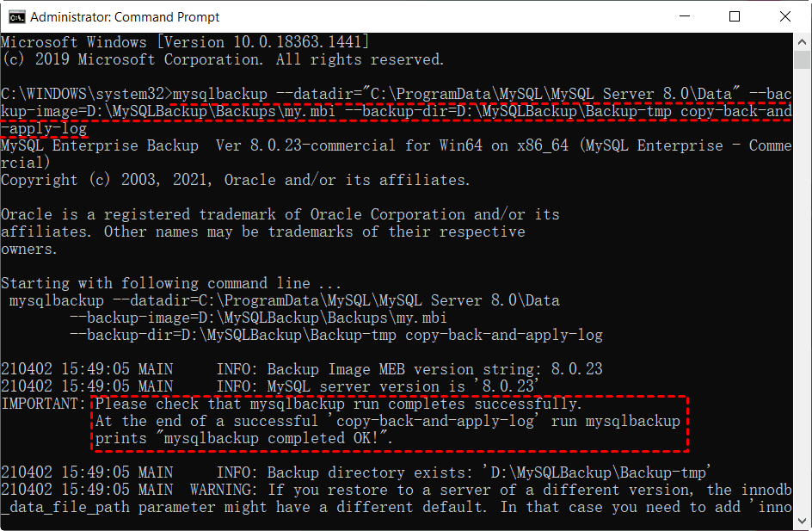Click the 'C:\WINDOWS\system32>' prompt text
The height and width of the screenshot is (531, 812).
tap(86, 94)
